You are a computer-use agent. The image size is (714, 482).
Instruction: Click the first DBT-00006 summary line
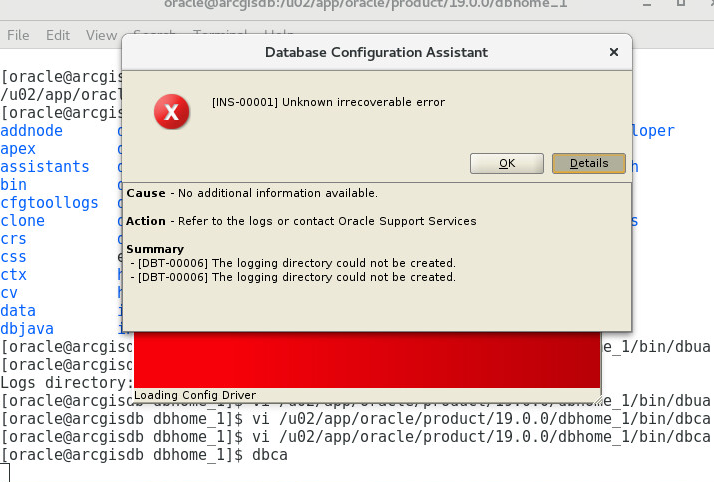click(296, 263)
